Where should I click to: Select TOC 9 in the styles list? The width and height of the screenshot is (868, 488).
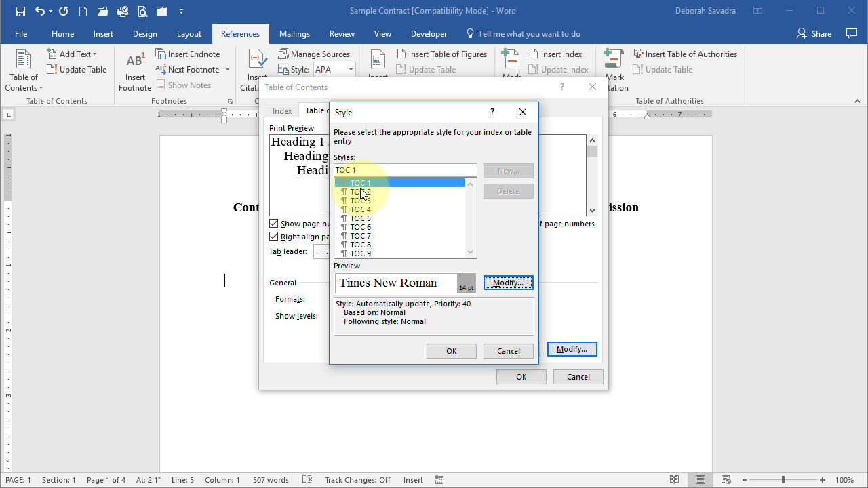point(399,253)
